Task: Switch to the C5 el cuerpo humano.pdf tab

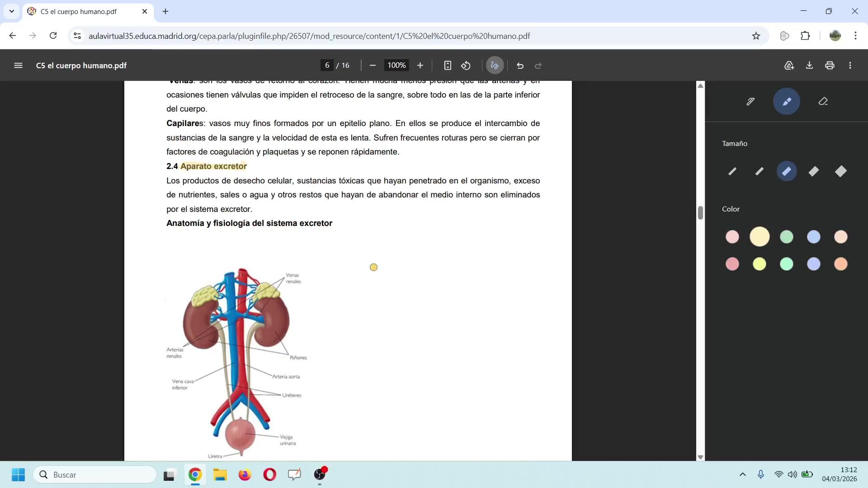Action: 79,12
